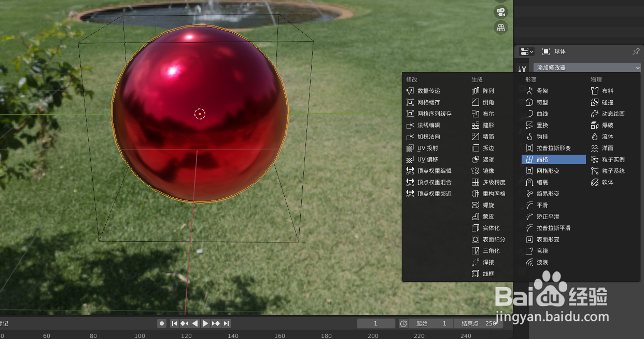The image size is (644, 339).
Task: Open the editor type selector dropdown arrow
Action: 530,51
